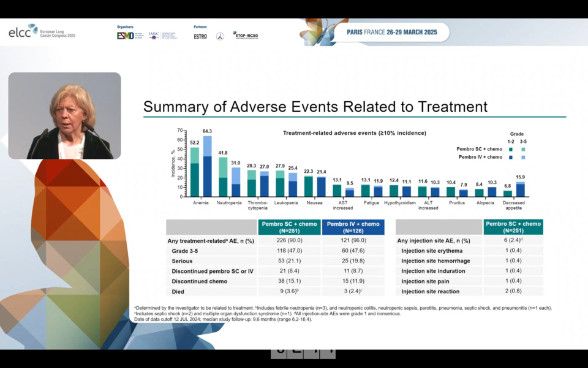This screenshot has height=368, width=588.
Task: Click Pembro IV grade 3-5 legend swatch
Action: 522,158
